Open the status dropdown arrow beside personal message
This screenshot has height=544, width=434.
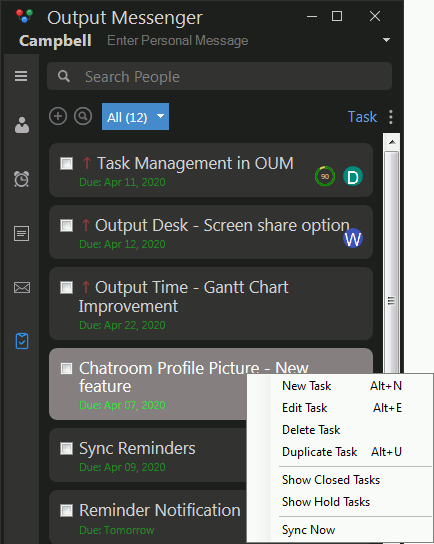click(386, 40)
